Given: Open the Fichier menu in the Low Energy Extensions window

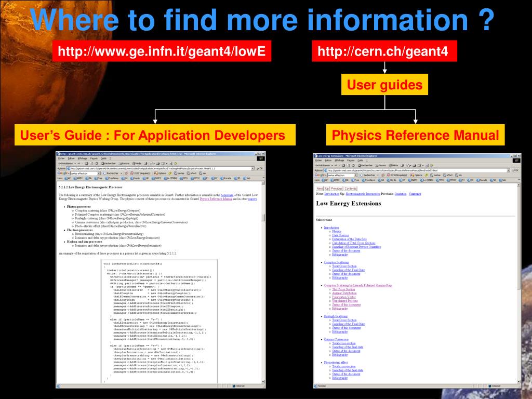Looking at the screenshot, I should point(318,160).
